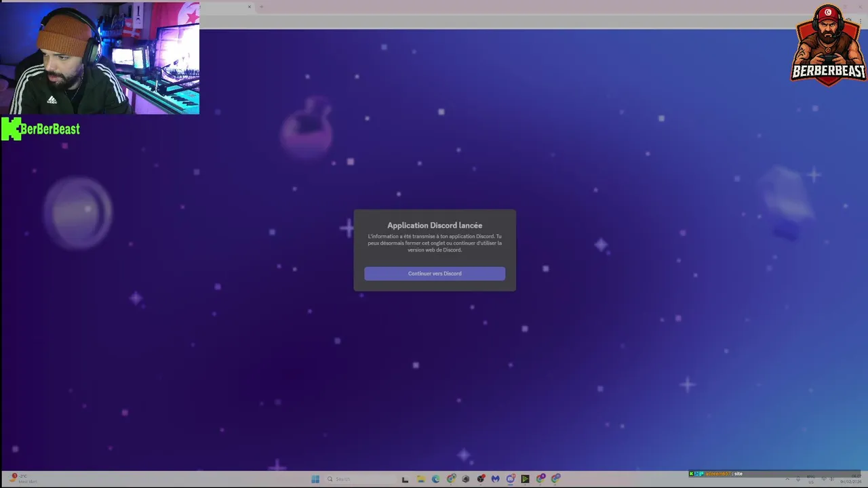Open the clock and date panel
This screenshot has width=868, height=488.
click(x=850, y=479)
